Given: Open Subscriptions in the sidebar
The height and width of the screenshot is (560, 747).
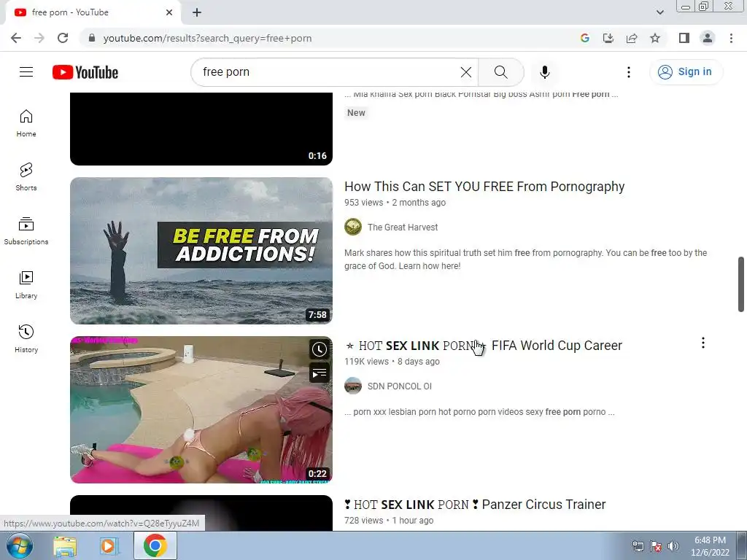Looking at the screenshot, I should pyautogui.click(x=26, y=230).
